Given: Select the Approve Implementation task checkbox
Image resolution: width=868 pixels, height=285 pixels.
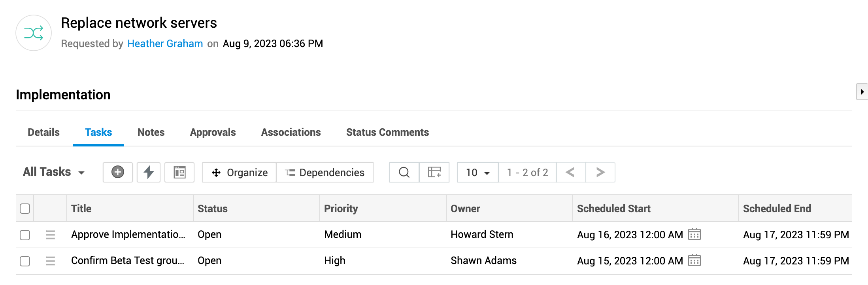Looking at the screenshot, I should (25, 235).
